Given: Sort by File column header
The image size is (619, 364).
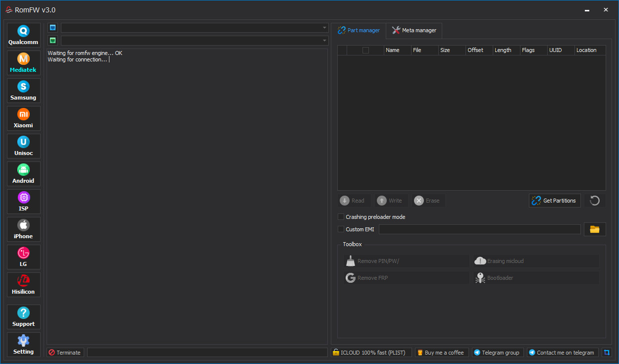Looking at the screenshot, I should click(x=425, y=50).
